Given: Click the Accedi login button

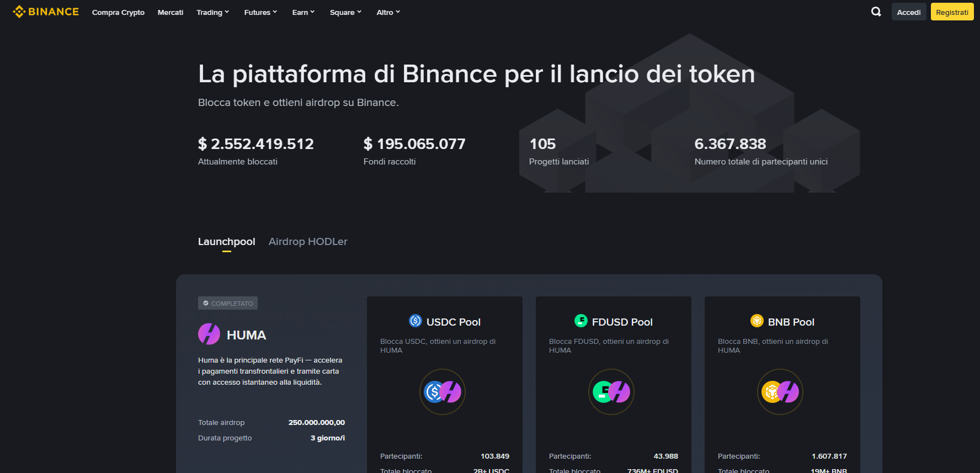Looking at the screenshot, I should tap(909, 12).
